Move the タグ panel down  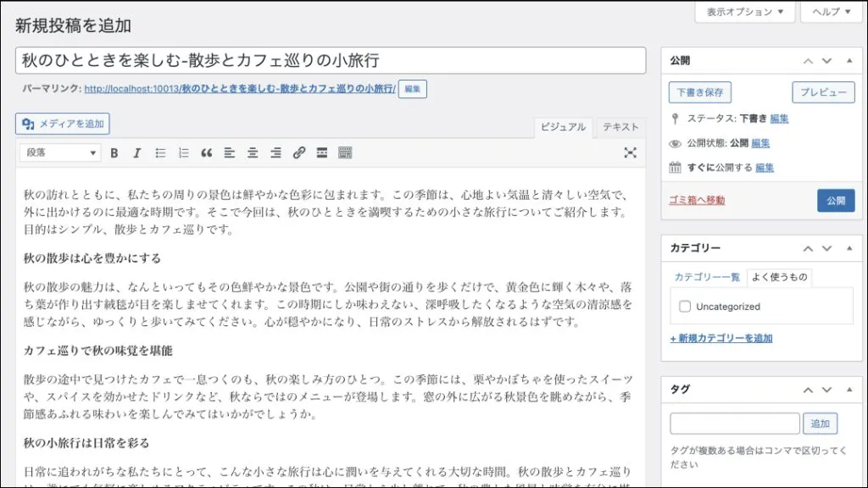(826, 390)
